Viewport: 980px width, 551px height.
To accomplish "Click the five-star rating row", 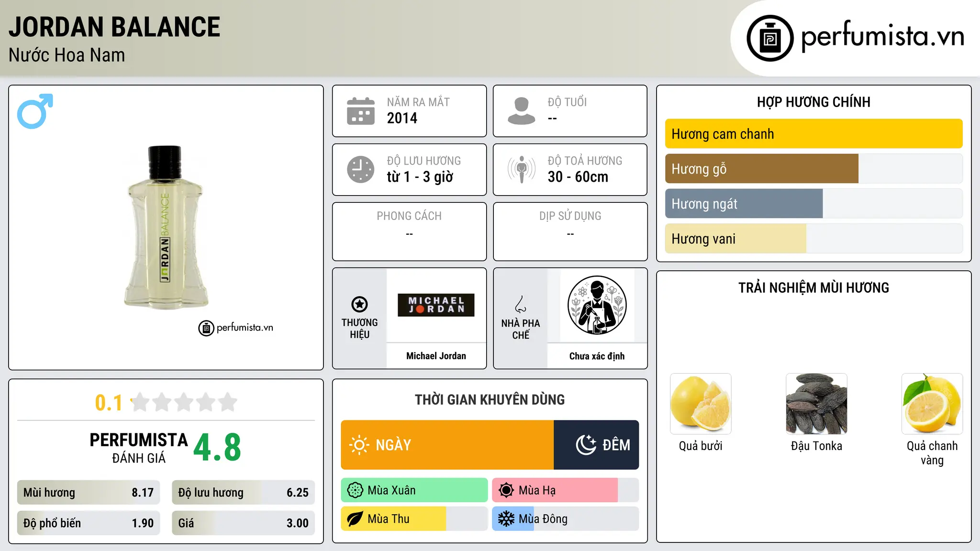I will (184, 402).
